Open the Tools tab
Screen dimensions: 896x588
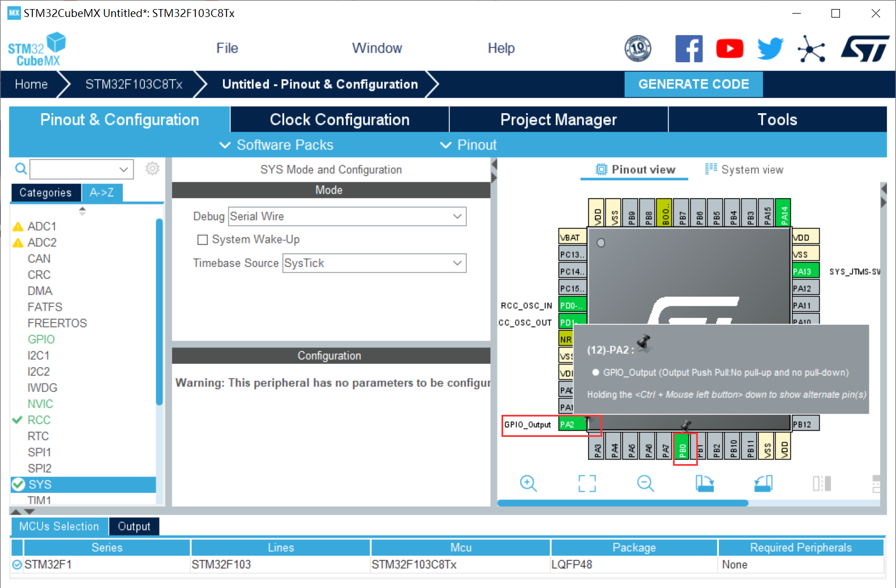click(777, 119)
